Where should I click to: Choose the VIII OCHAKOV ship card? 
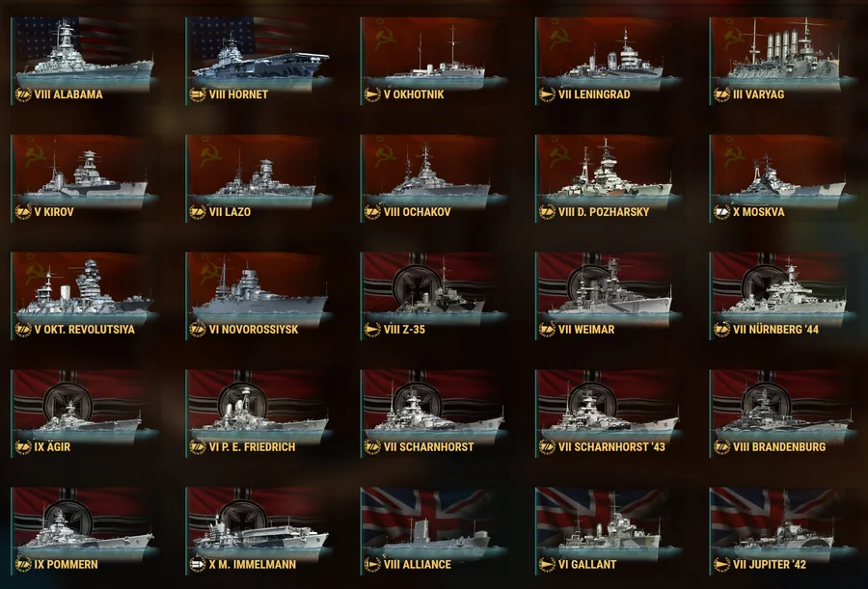click(433, 178)
